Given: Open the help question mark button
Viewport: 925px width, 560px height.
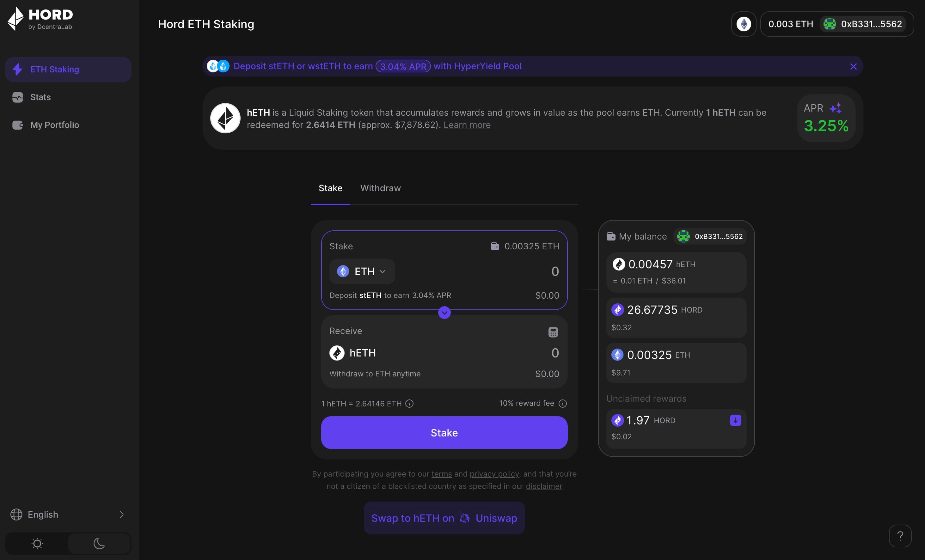Looking at the screenshot, I should (900, 536).
